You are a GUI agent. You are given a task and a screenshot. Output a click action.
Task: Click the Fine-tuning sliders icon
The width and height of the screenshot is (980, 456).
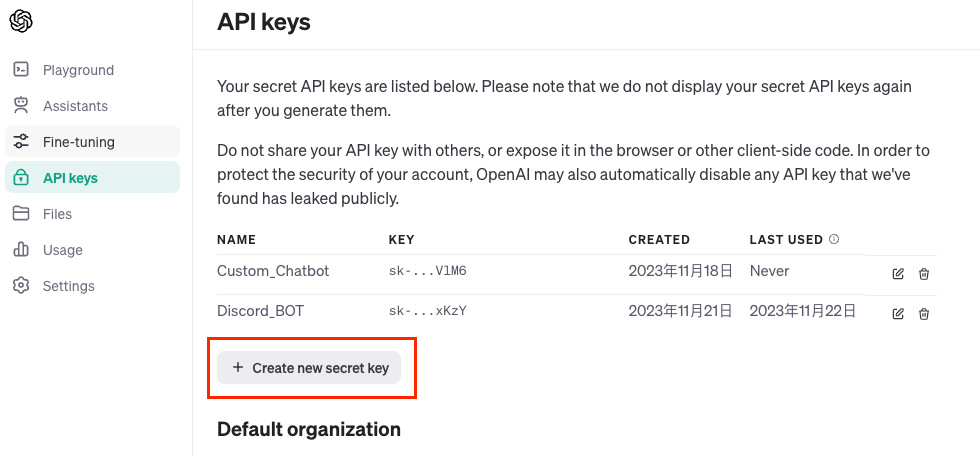coord(21,142)
